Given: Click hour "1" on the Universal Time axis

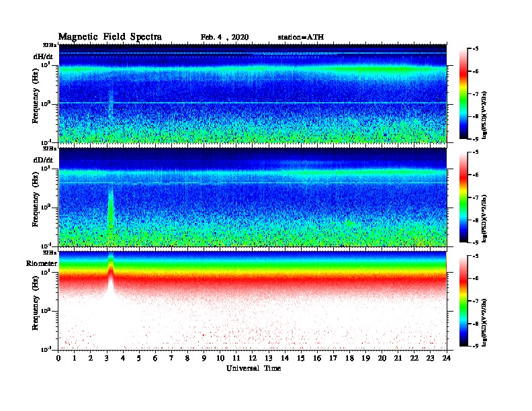Looking at the screenshot, I should [75, 358].
